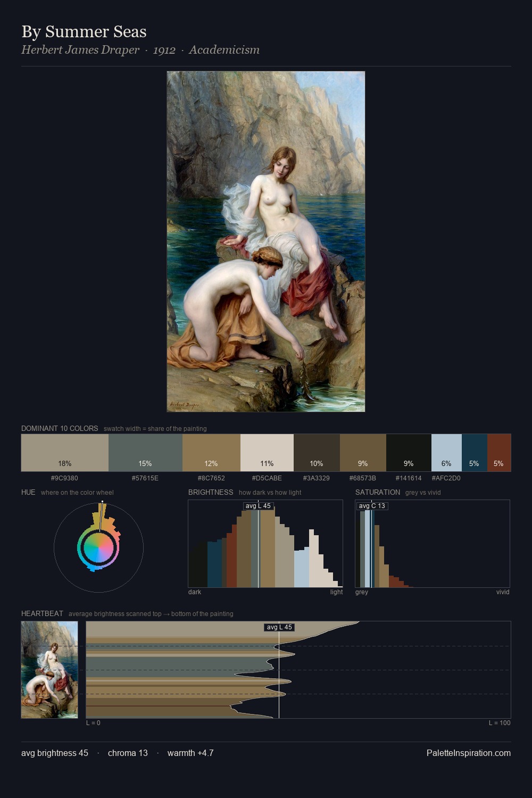The width and height of the screenshot is (532, 798).
Task: Click the 'dark' axis label
Action: (x=195, y=592)
